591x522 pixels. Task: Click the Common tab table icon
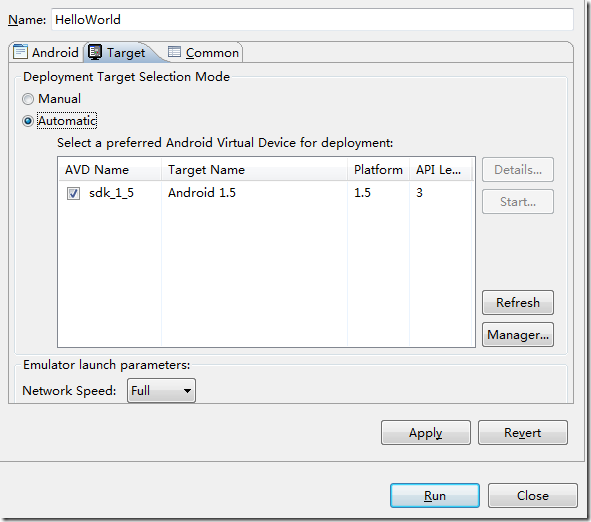click(x=174, y=52)
